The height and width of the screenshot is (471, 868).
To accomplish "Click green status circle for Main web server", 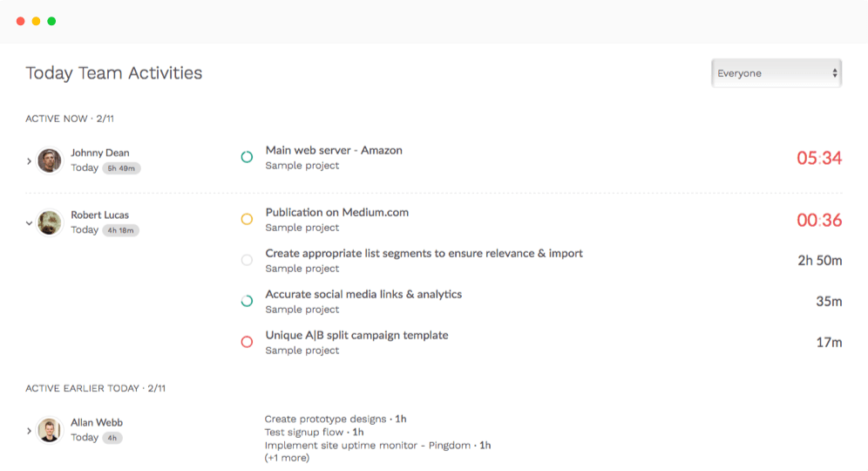I will pos(247,157).
